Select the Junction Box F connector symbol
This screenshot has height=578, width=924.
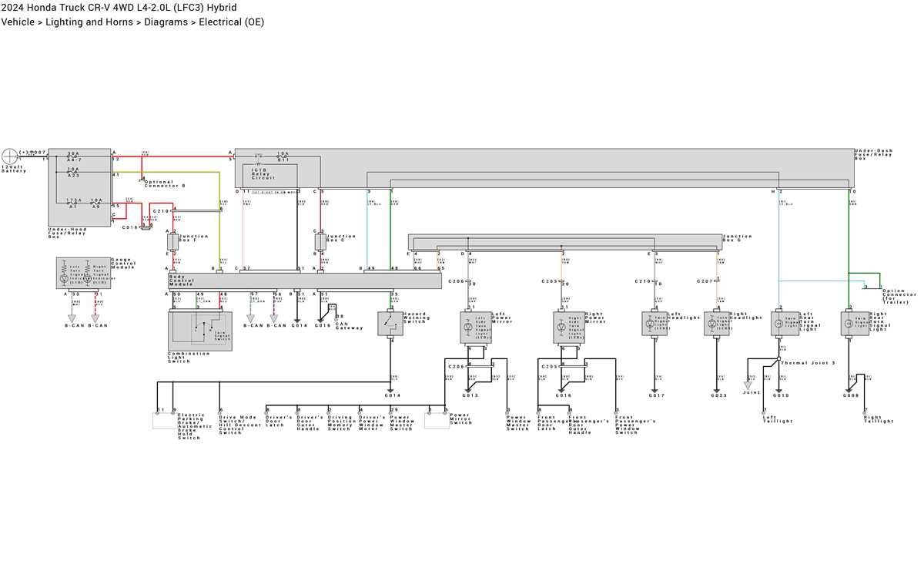pyautogui.click(x=172, y=242)
